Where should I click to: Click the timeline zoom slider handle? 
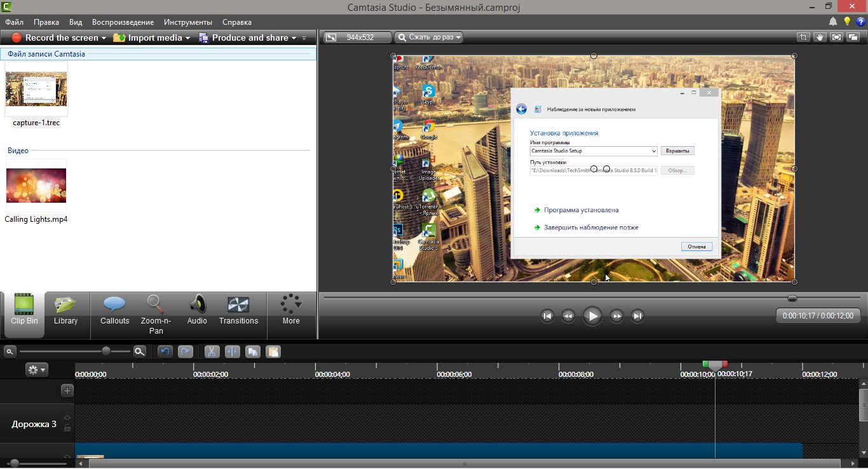[x=106, y=351]
